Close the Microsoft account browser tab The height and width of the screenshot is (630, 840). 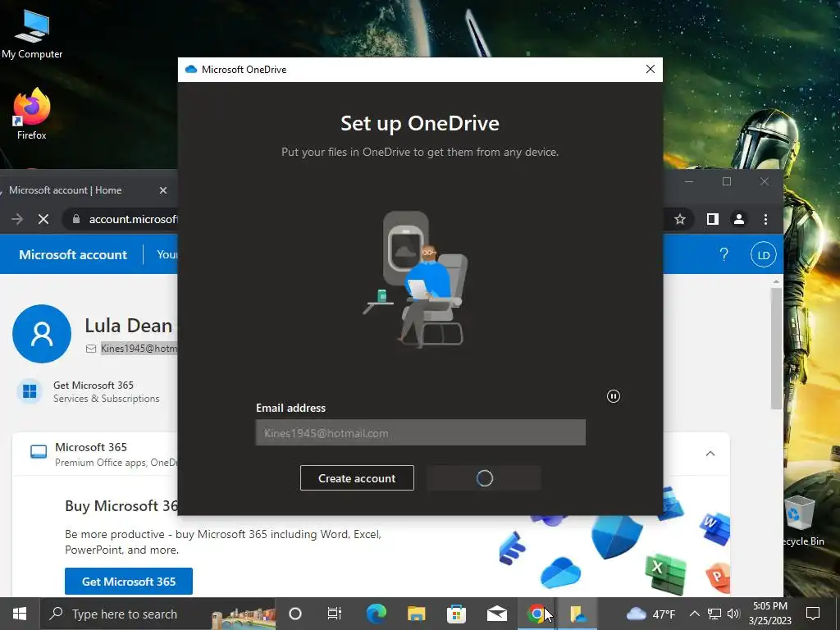point(163,190)
